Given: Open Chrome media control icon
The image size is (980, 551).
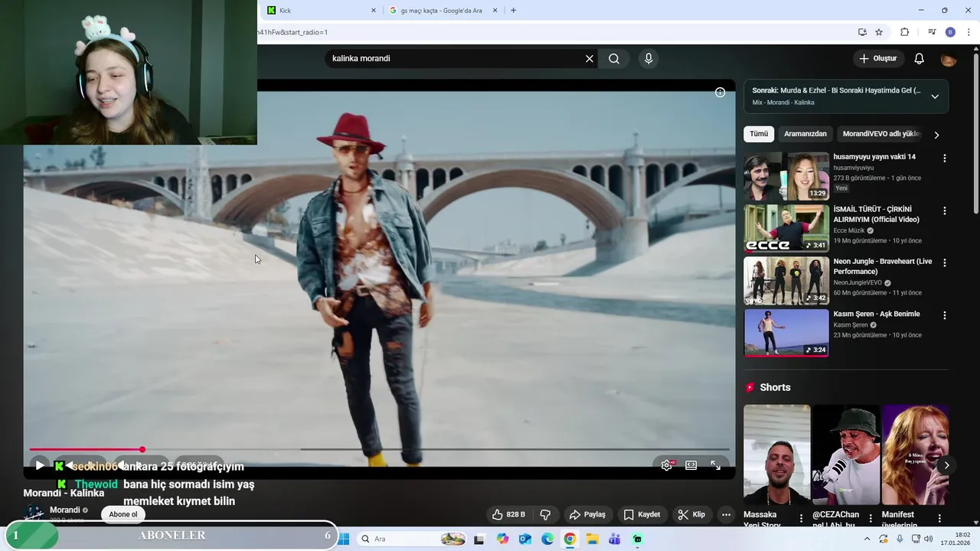Looking at the screenshot, I should 932,32.
